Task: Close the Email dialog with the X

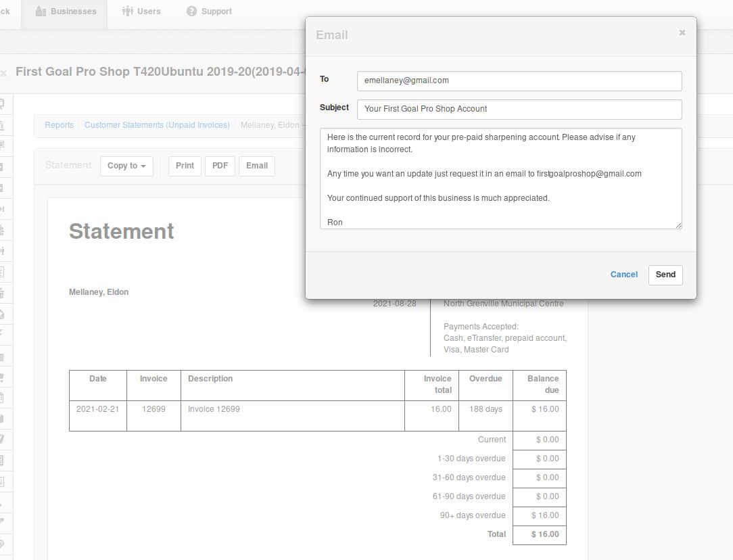Action: coord(682,32)
